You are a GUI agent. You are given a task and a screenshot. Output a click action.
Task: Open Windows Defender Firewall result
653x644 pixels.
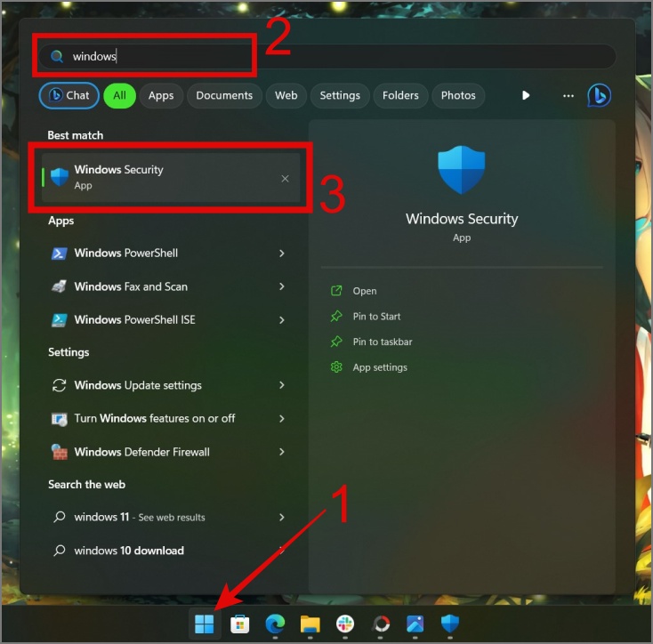pos(171,452)
